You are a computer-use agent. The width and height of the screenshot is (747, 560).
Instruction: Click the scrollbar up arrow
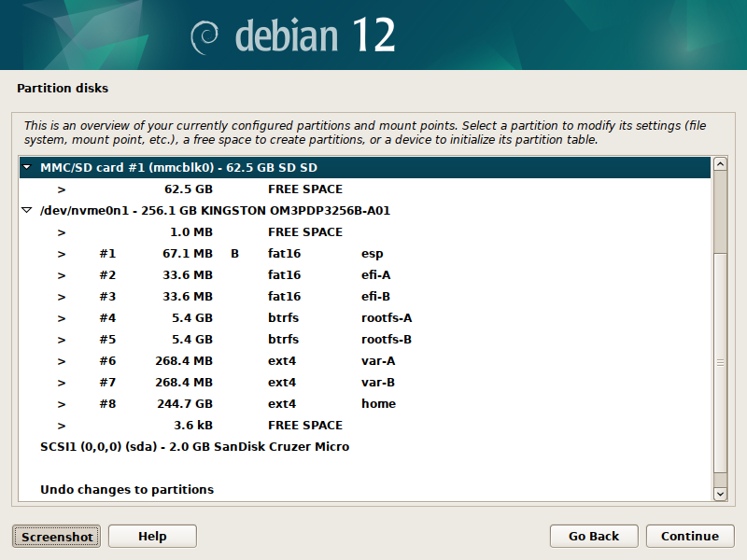pyautogui.click(x=720, y=164)
